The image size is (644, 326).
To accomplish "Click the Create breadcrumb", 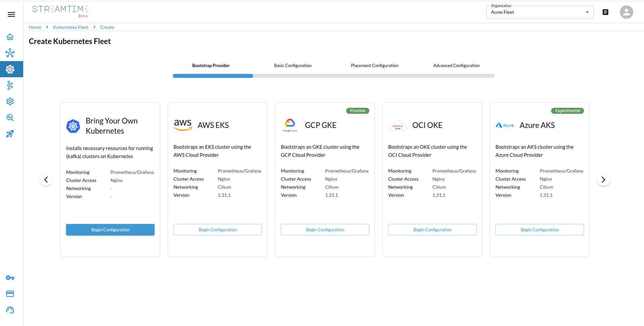I will (107, 27).
